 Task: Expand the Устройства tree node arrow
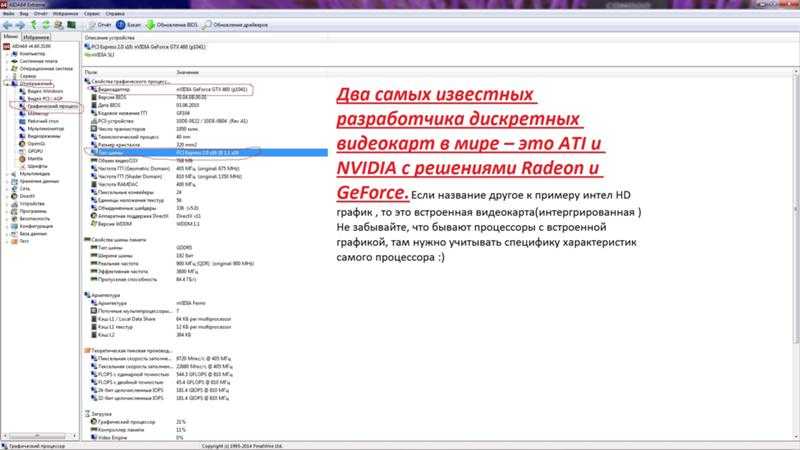[7, 204]
